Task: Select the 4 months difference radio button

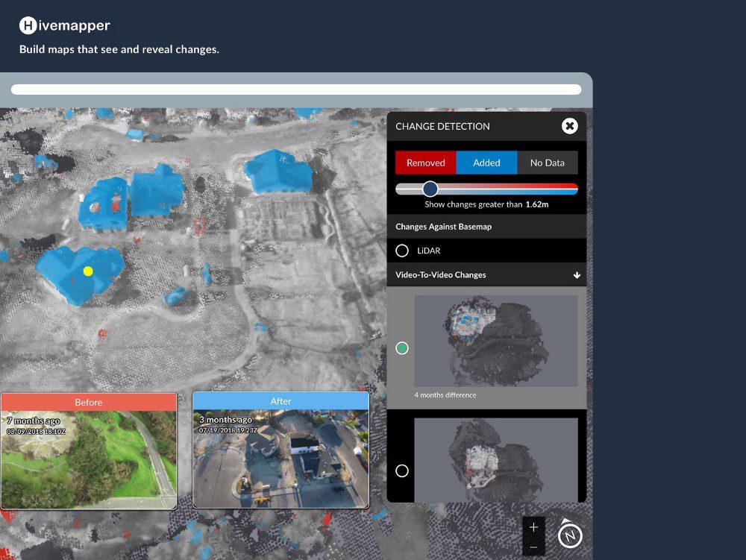Action: pos(402,348)
